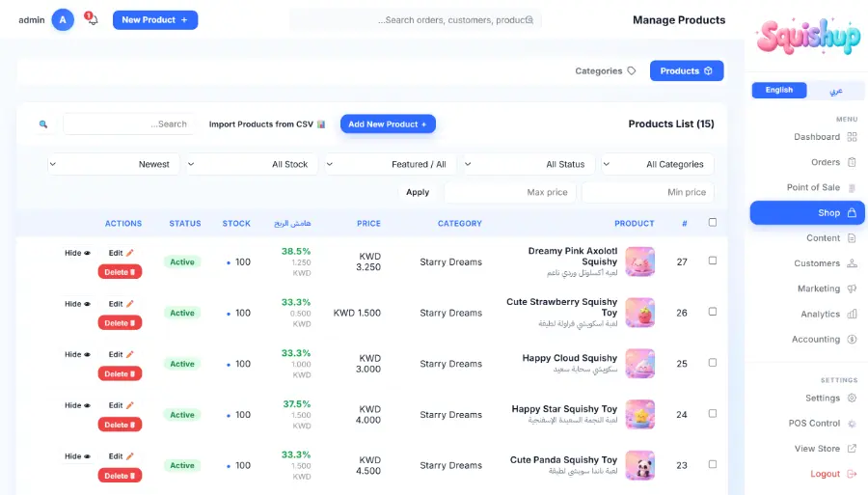The image size is (868, 495).
Task: Click the Logout arrow icon
Action: [x=852, y=474]
